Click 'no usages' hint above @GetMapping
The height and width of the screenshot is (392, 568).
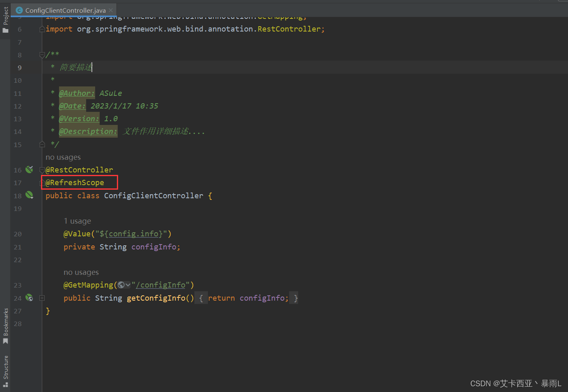[x=81, y=272]
